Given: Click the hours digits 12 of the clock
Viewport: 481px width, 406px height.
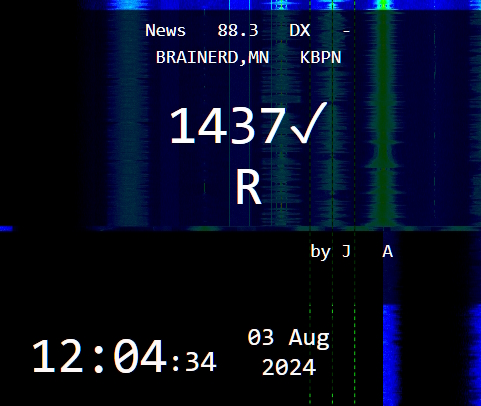Looking at the screenshot, I should pyautogui.click(x=57, y=356).
